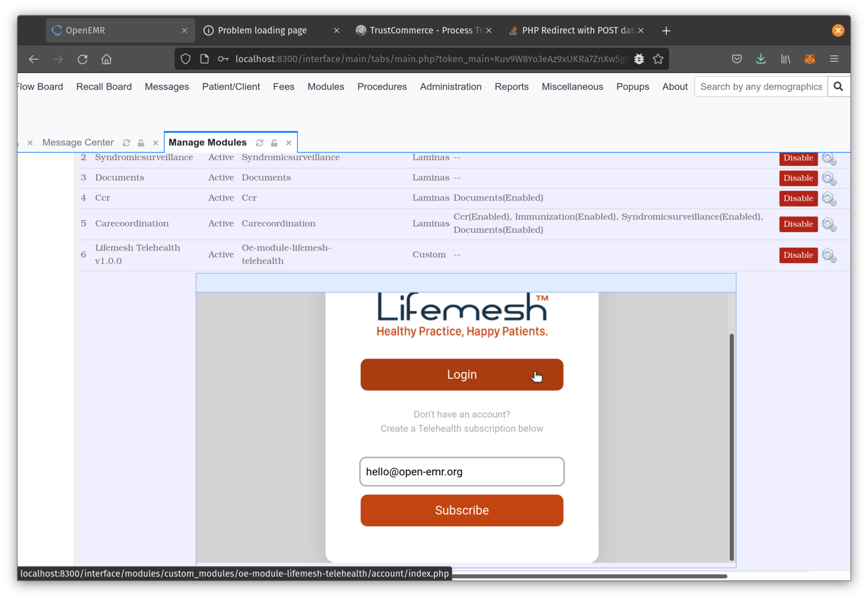Refresh the Message Center tab
The image size is (868, 600).
click(126, 143)
